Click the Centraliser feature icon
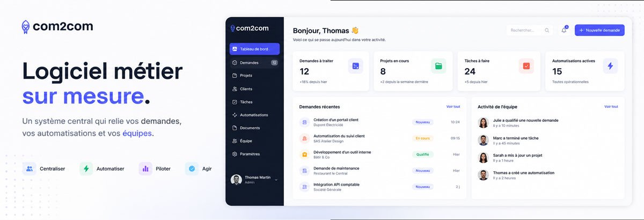 pyautogui.click(x=30, y=168)
